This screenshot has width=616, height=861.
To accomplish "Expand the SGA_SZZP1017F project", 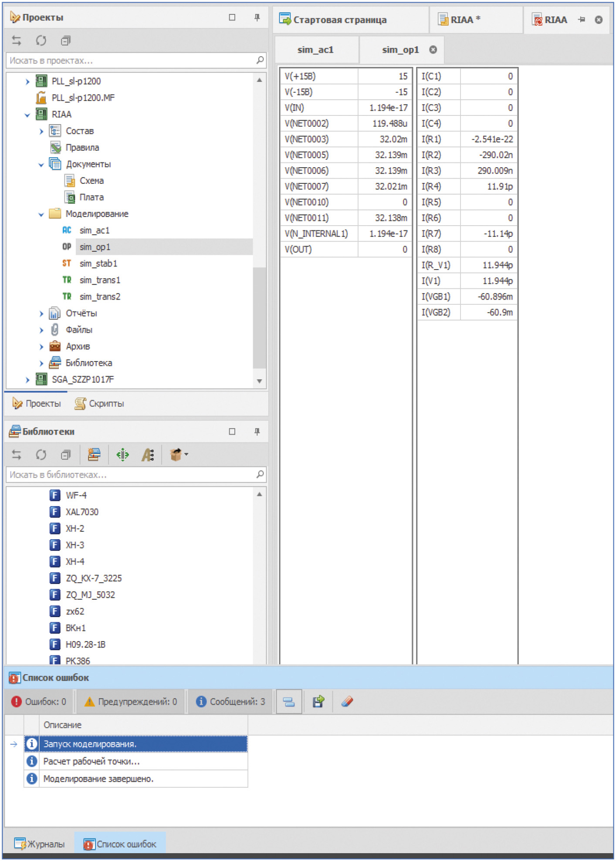I will pyautogui.click(x=27, y=380).
